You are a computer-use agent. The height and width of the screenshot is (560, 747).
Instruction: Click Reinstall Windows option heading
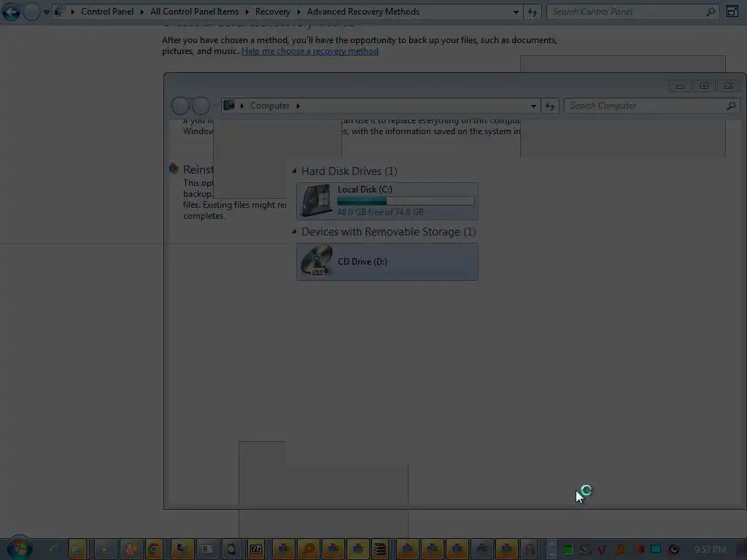[x=198, y=169]
